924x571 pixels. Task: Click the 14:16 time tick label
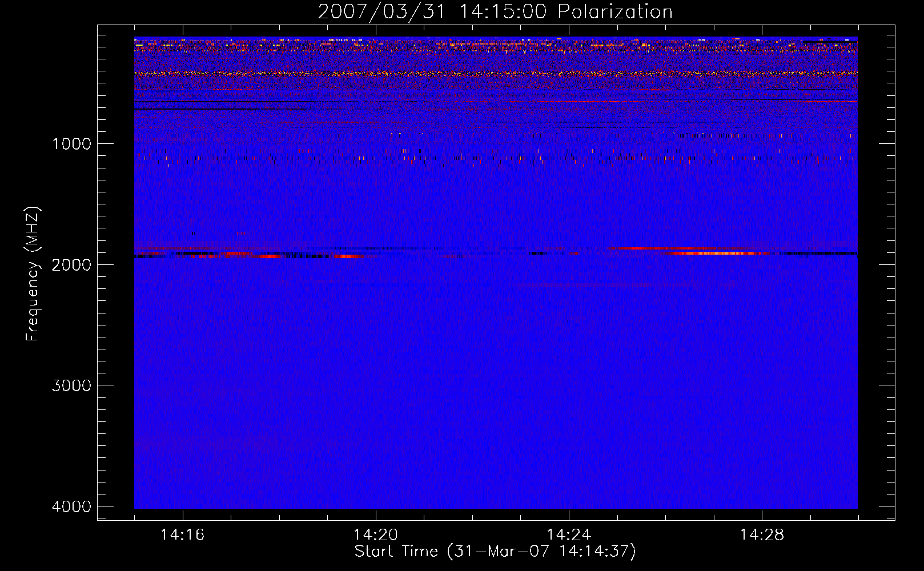[x=182, y=535]
